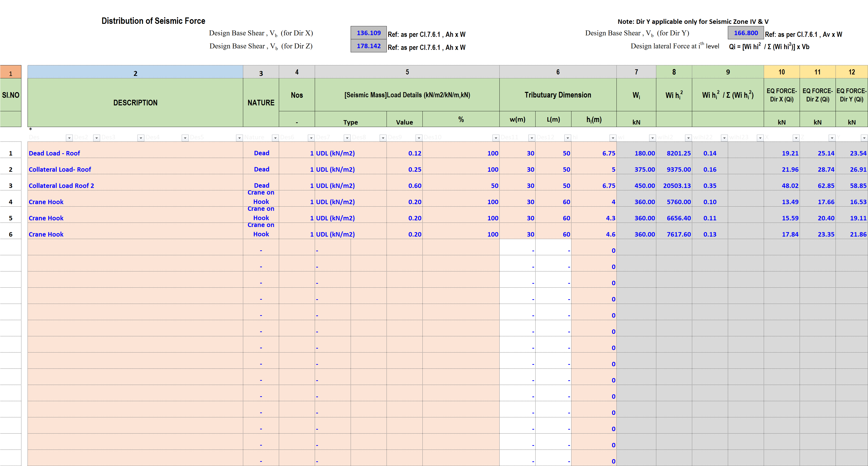Select the load value 0.12 cell
This screenshot has width=868, height=466.
pyautogui.click(x=404, y=150)
